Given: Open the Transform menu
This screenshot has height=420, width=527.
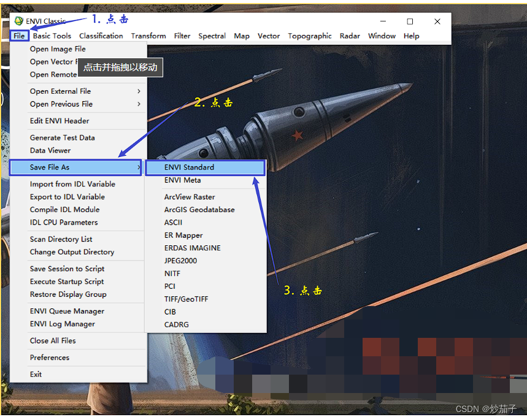Looking at the screenshot, I should [x=148, y=36].
